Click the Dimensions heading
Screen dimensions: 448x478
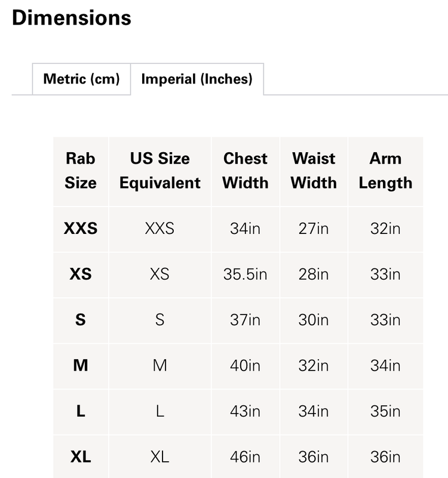(72, 17)
